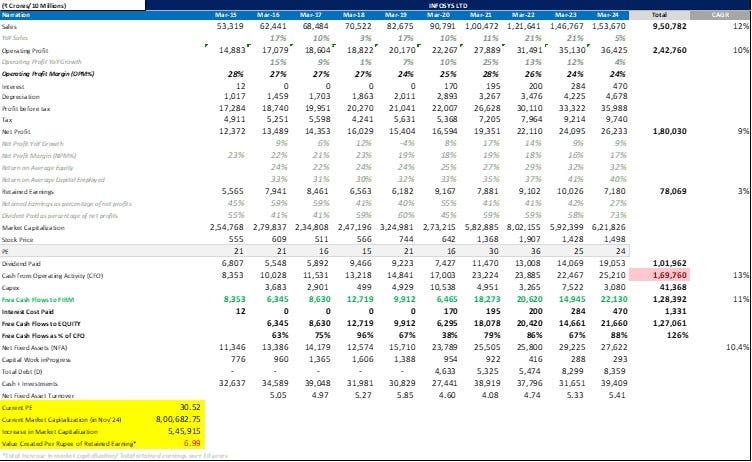Viewport: 752px width, 462px height.
Task: Click the "(₹ Crores/ 10 Millions)" units cell
Action: tap(34, 6)
